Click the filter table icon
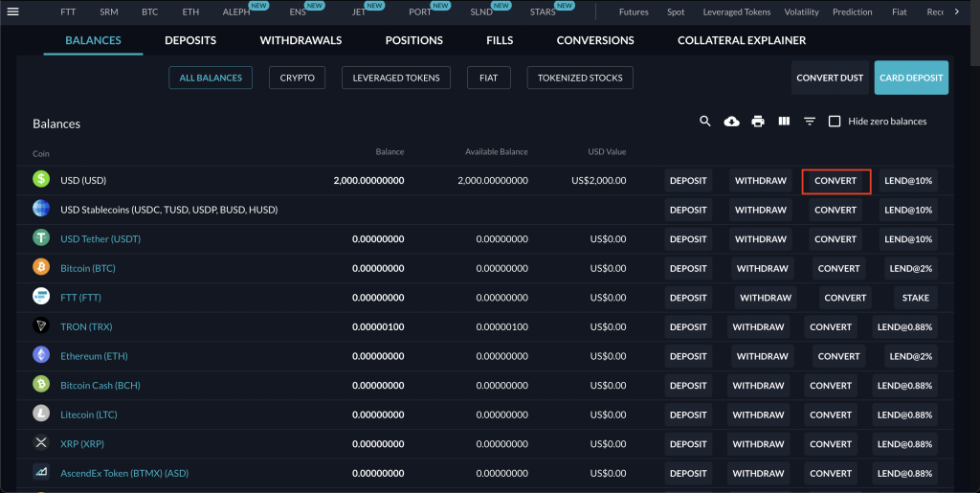 pos(810,122)
